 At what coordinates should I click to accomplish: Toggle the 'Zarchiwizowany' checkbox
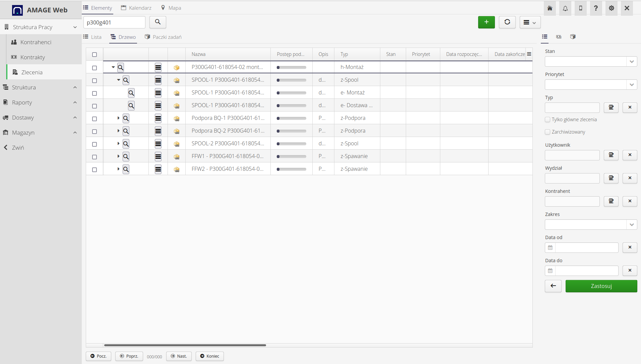pos(548,132)
